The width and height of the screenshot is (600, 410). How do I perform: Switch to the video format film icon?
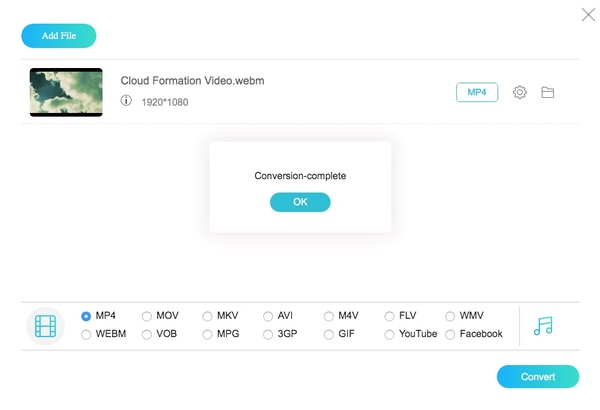pos(45,326)
